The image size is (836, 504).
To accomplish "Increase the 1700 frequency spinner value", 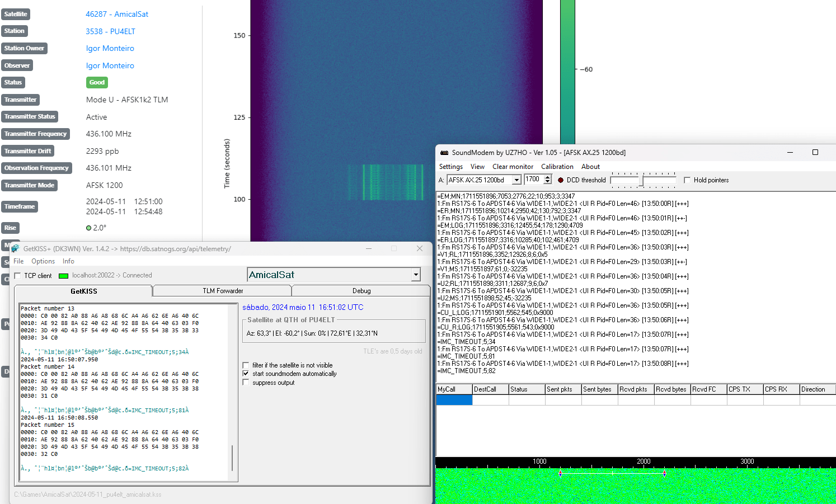I will (x=548, y=177).
